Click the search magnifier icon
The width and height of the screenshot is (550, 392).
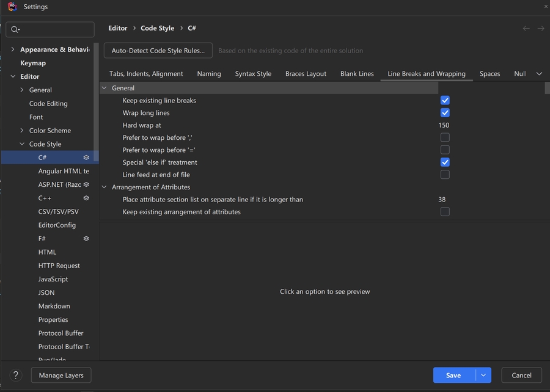tap(15, 29)
